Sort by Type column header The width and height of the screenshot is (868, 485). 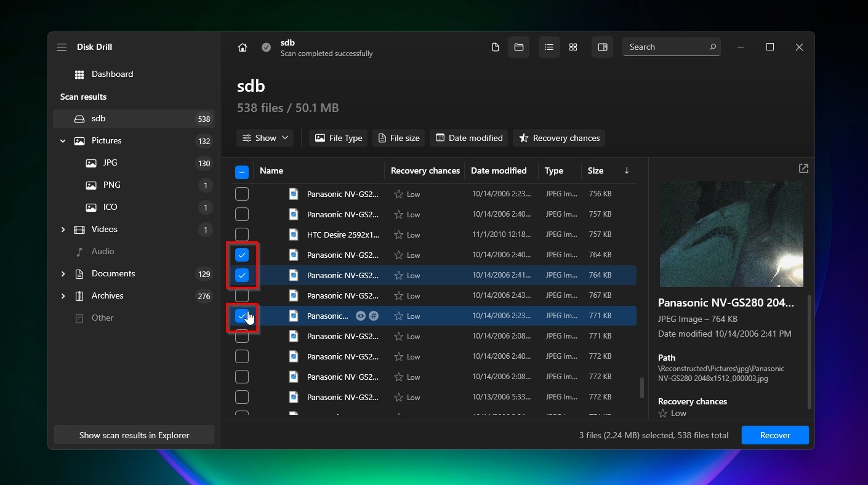(554, 170)
